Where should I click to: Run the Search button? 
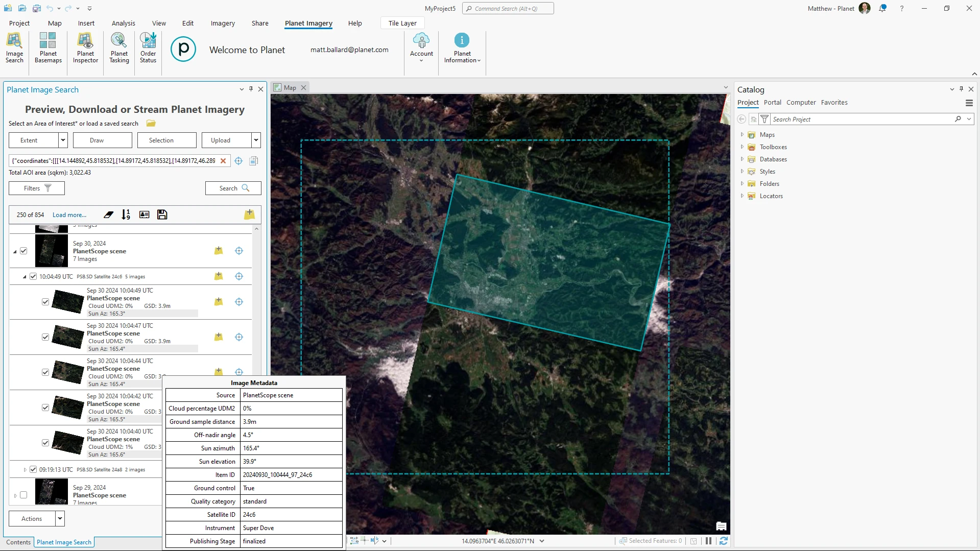pos(233,188)
